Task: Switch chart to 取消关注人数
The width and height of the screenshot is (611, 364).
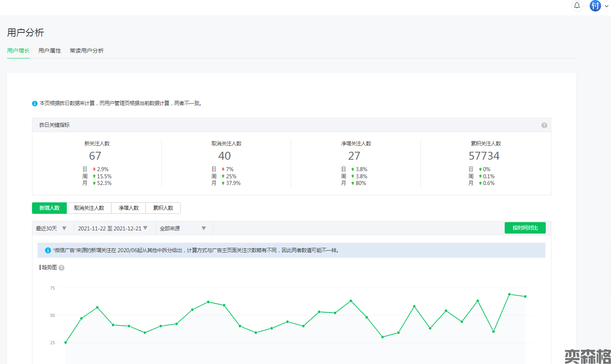Action: 89,208
